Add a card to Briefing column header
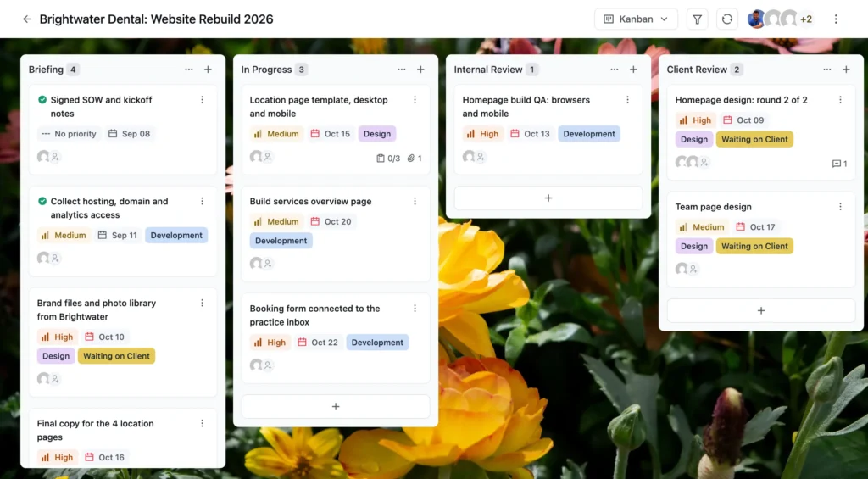The image size is (868, 479). tap(209, 70)
